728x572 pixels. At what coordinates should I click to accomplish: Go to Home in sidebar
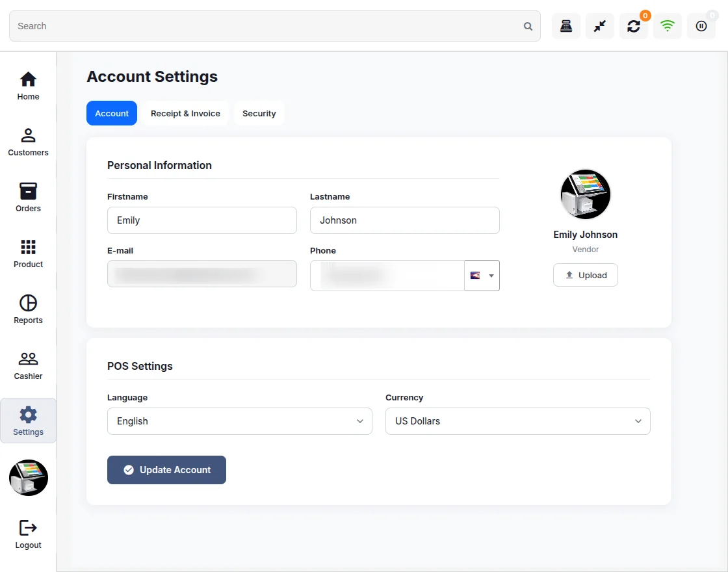pyautogui.click(x=29, y=86)
